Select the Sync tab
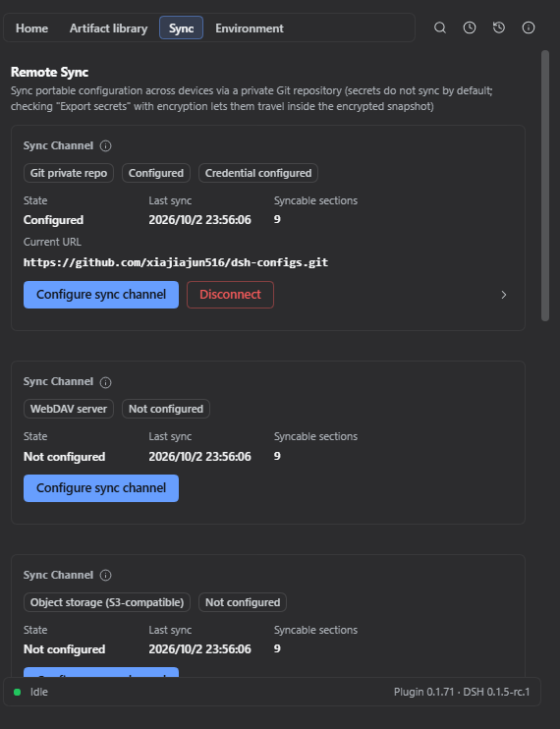Image resolution: width=560 pixels, height=729 pixels. tap(181, 28)
